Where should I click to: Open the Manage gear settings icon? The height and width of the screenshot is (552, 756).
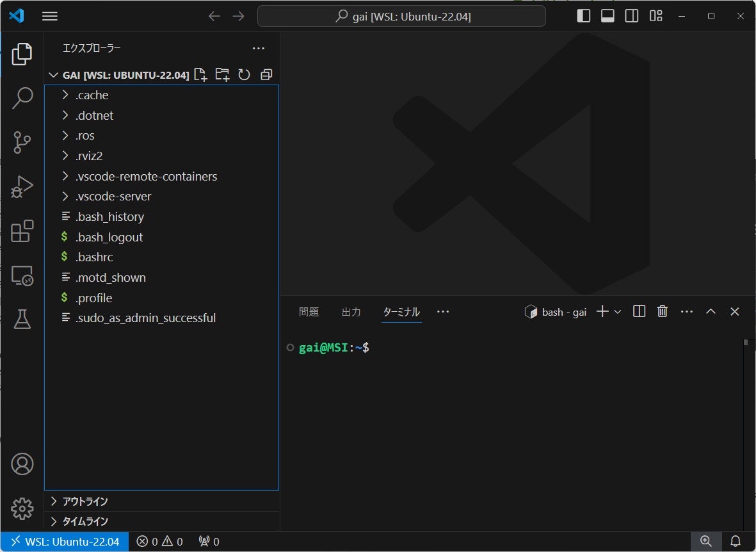point(22,508)
